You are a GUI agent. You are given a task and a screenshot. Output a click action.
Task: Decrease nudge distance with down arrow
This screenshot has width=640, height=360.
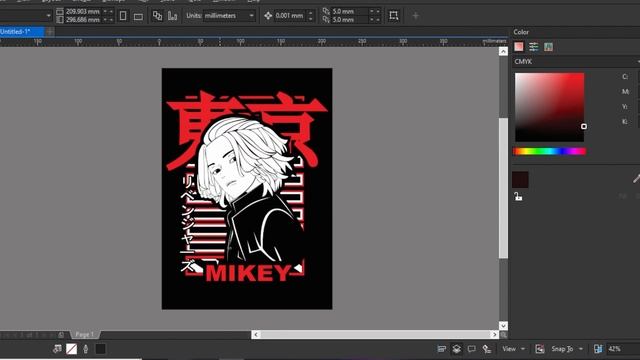[x=311, y=19]
